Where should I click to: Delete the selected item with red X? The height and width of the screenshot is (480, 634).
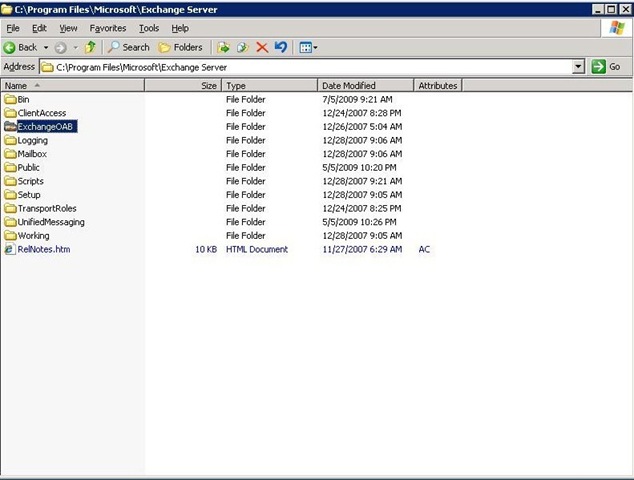click(262, 47)
